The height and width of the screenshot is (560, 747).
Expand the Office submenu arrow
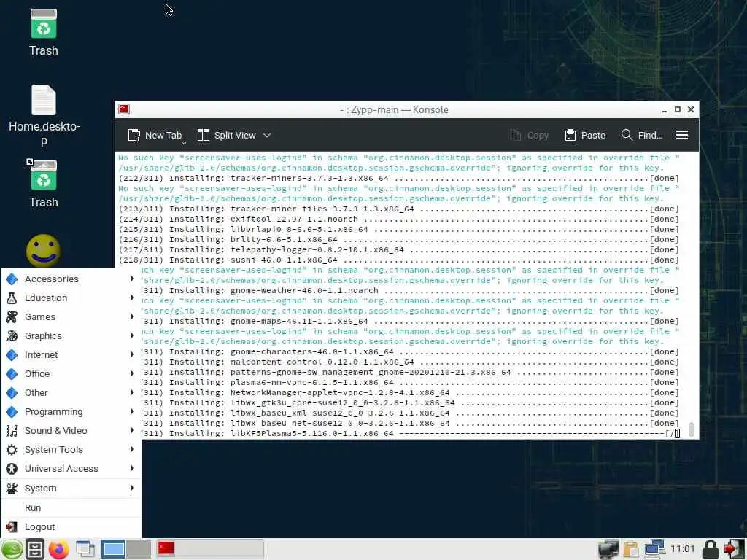[x=132, y=373]
